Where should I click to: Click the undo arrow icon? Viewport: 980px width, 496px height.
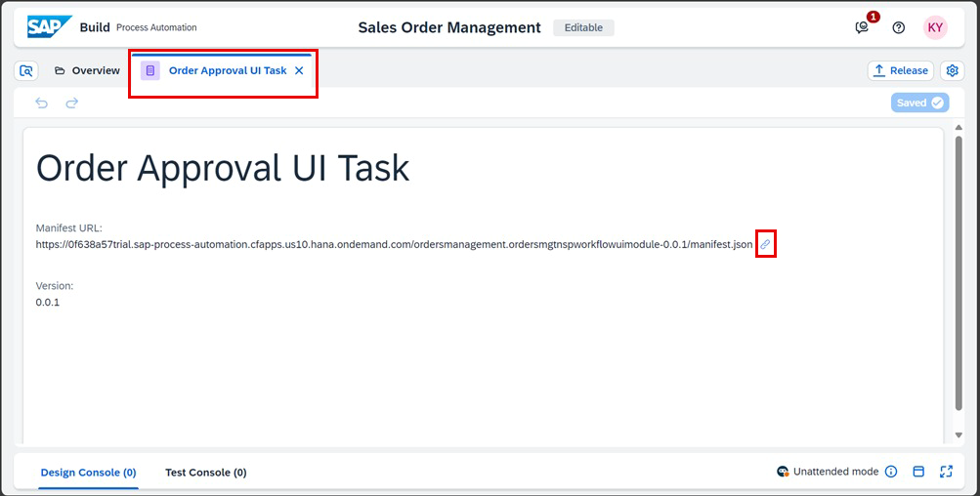click(x=42, y=103)
